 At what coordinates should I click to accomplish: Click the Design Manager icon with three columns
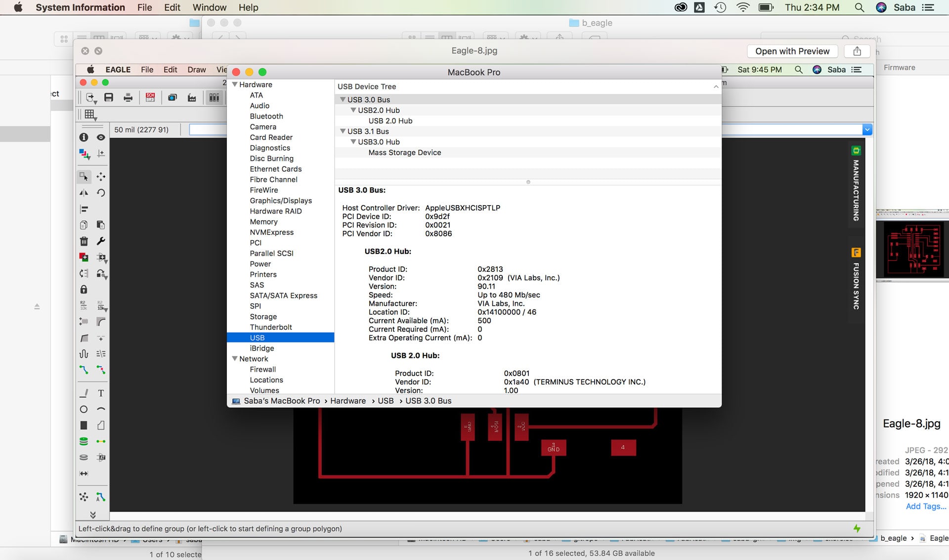214,97
